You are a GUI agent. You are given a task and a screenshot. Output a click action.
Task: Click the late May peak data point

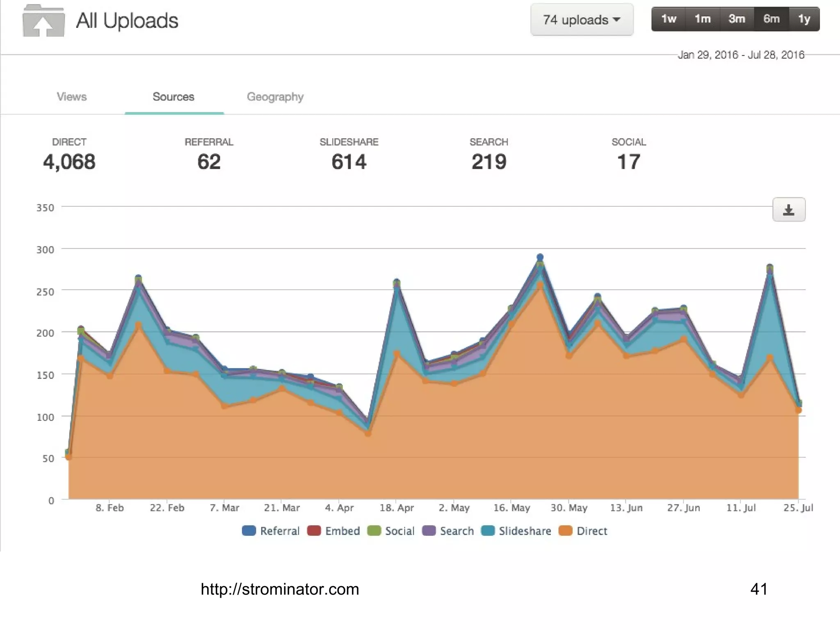[540, 257]
